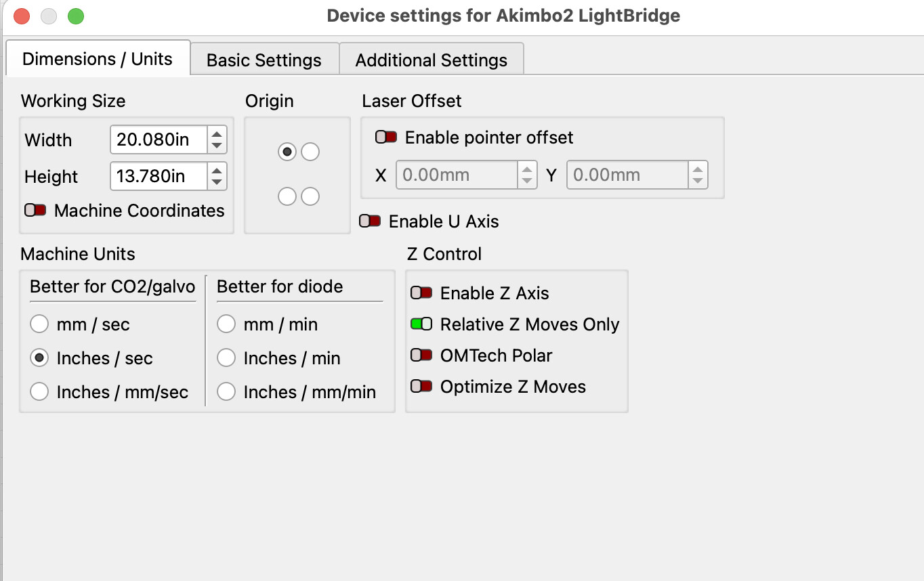Switch to the Basic Settings tab
The image size is (924, 581).
[264, 60]
